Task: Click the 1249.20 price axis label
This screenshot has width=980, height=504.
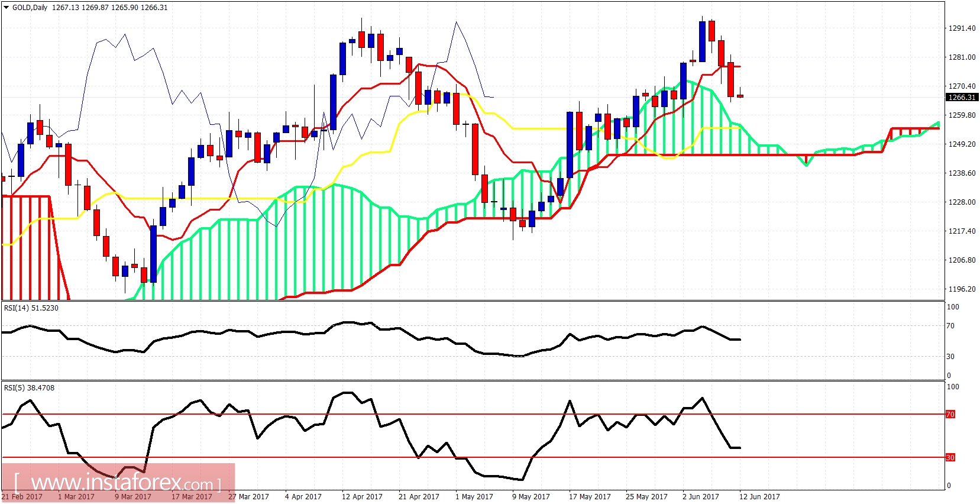Action: coord(962,144)
